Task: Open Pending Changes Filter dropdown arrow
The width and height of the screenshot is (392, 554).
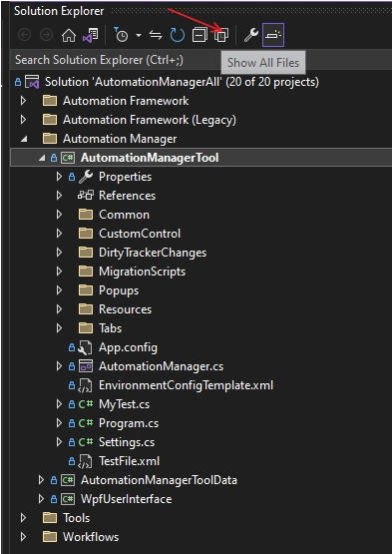Action: click(139, 35)
